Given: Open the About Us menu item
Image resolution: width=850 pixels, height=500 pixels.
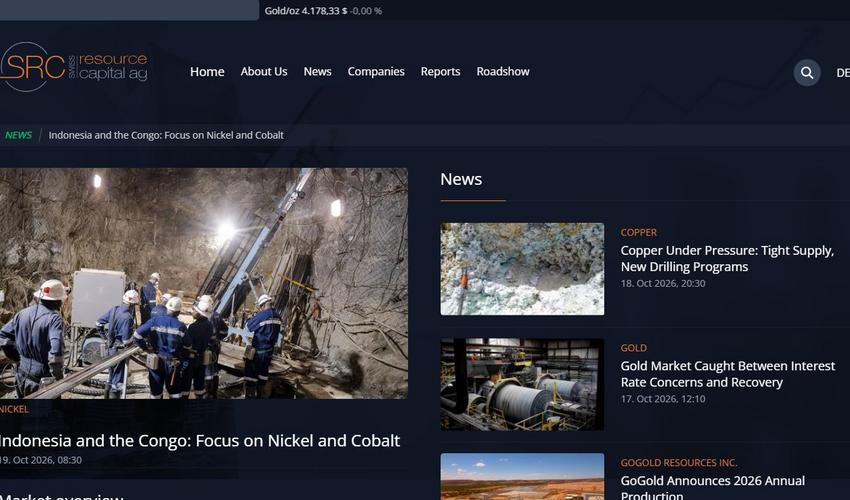Looking at the screenshot, I should click(264, 72).
